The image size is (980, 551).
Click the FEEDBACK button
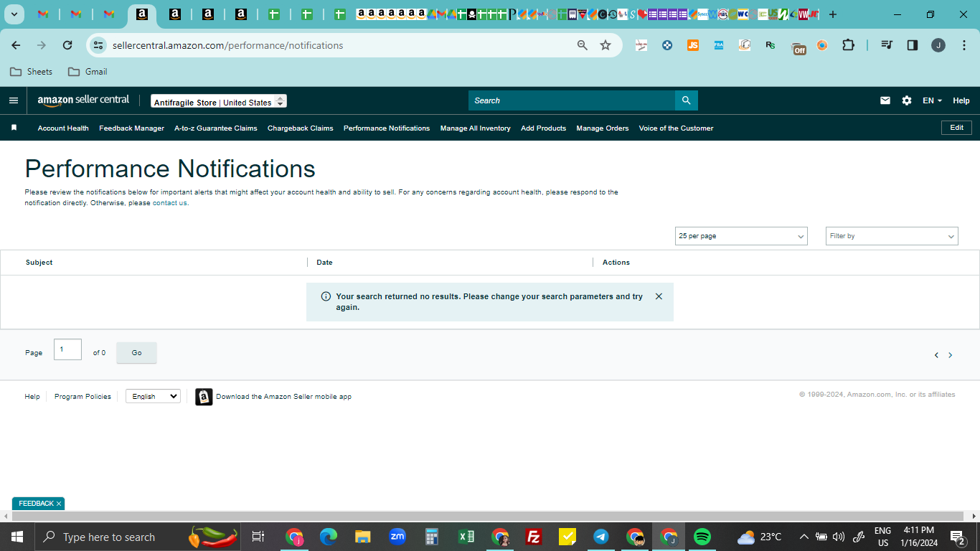coord(36,504)
